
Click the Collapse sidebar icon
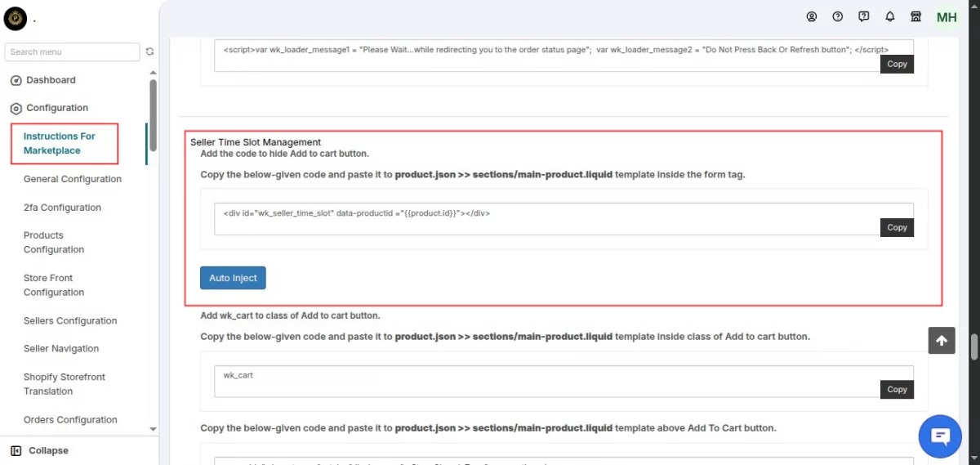pos(16,450)
